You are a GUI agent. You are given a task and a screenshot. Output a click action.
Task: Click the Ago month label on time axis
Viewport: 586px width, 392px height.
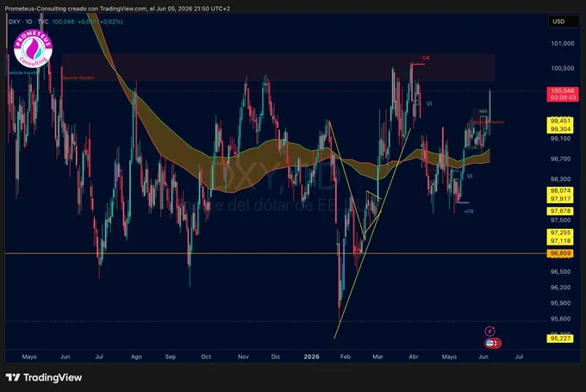[x=136, y=357]
